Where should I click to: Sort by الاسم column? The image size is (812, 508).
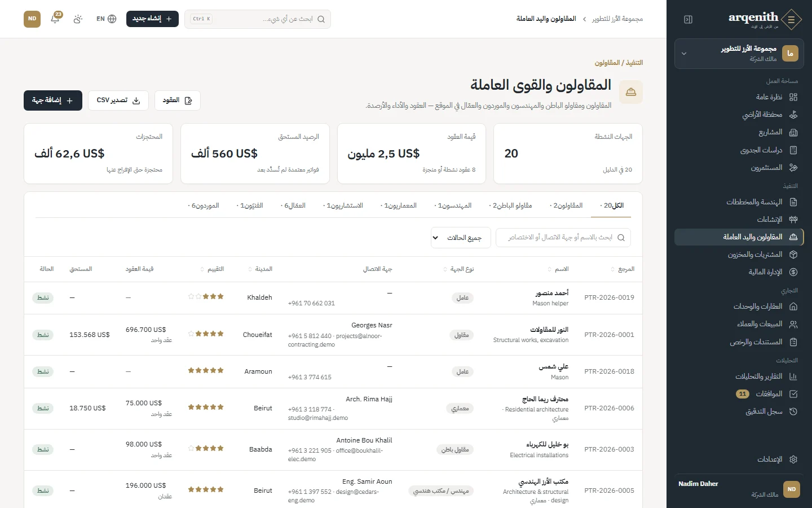pyautogui.click(x=558, y=269)
